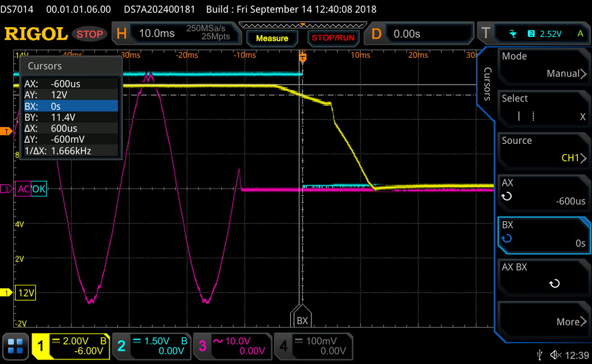The width and height of the screenshot is (592, 364).
Task: Select the BX cursor position field
Action: point(543,235)
